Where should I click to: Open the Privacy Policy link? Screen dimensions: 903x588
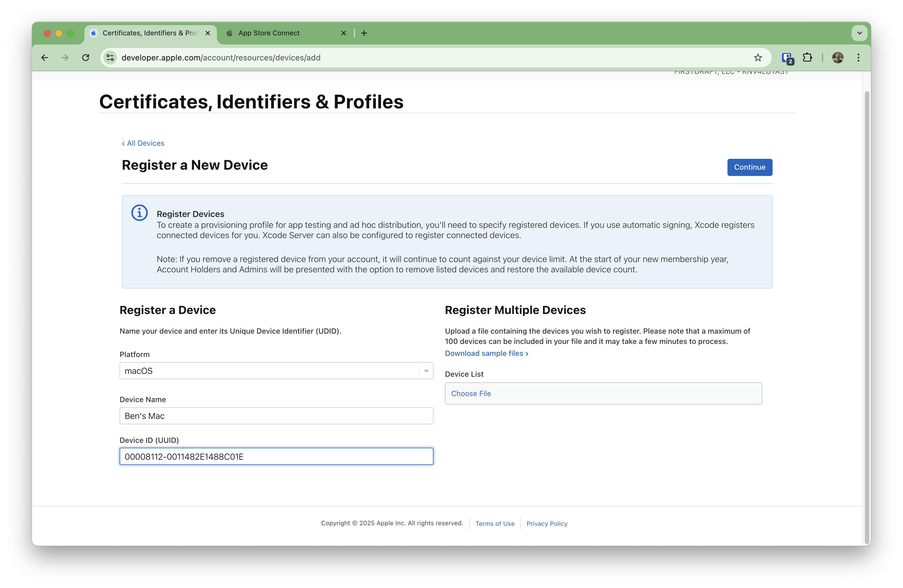pyautogui.click(x=547, y=524)
